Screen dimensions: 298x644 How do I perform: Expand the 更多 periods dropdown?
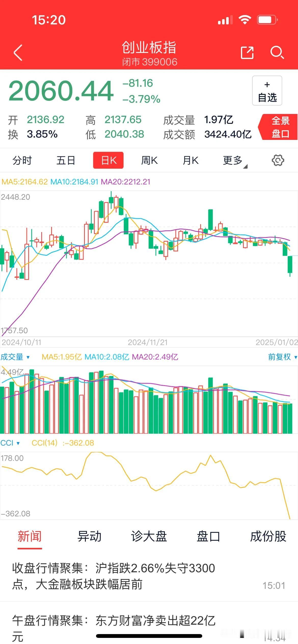coord(235,161)
